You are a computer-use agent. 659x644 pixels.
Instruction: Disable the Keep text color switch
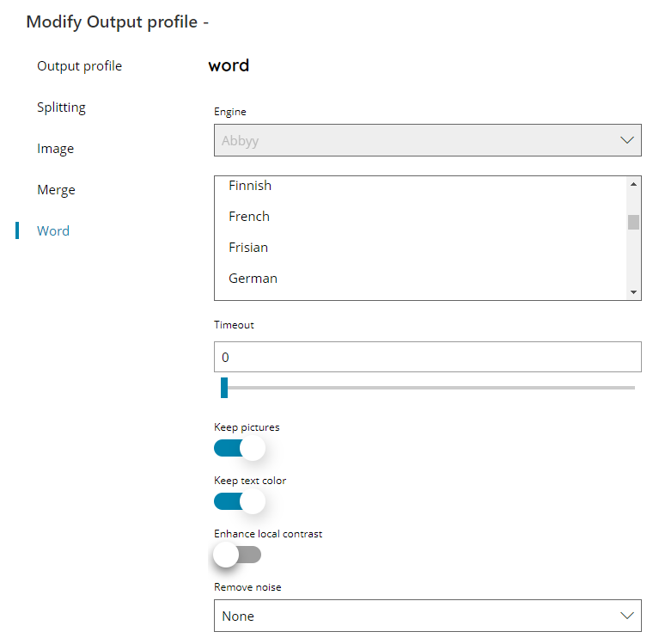(240, 501)
